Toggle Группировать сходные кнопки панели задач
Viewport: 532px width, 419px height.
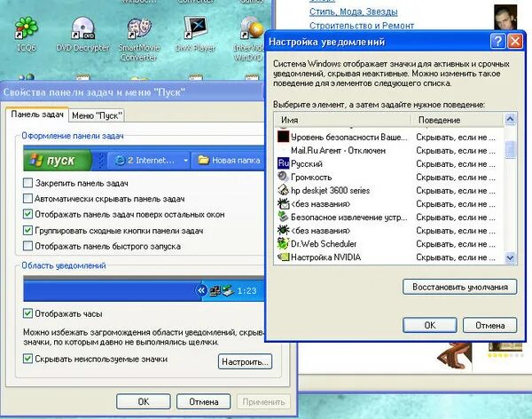pos(27,231)
